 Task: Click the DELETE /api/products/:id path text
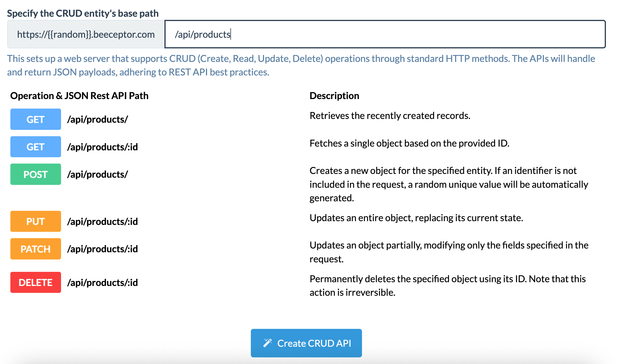(x=103, y=283)
